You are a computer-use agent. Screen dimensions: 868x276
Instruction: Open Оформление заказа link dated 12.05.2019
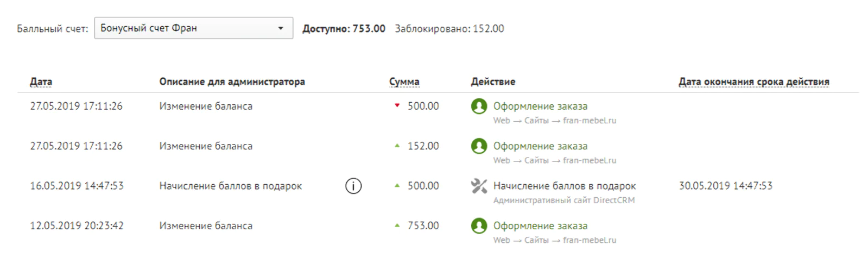tap(540, 226)
